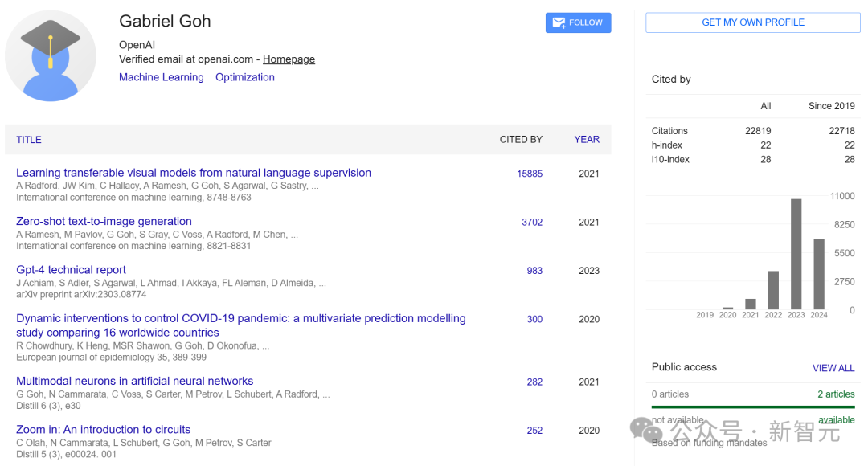Click the Since 2019 citations value 22718
The height and width of the screenshot is (466, 868).
coord(841,131)
